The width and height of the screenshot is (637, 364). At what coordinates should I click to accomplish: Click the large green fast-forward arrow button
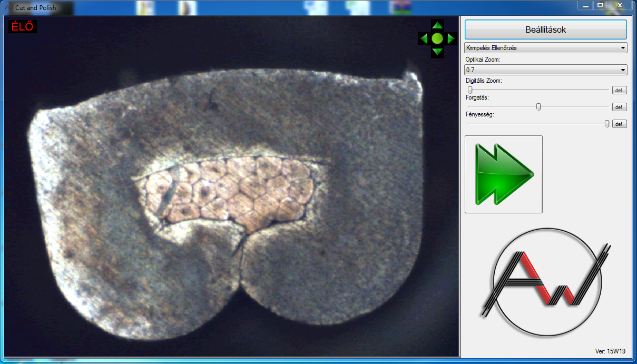503,174
